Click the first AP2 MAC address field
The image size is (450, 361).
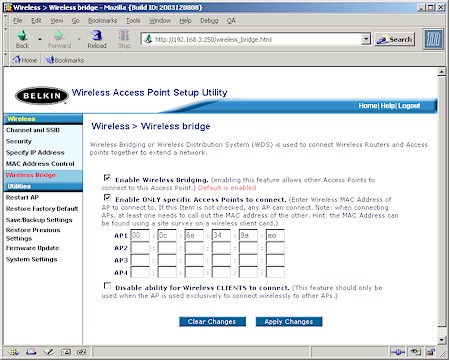click(x=140, y=248)
